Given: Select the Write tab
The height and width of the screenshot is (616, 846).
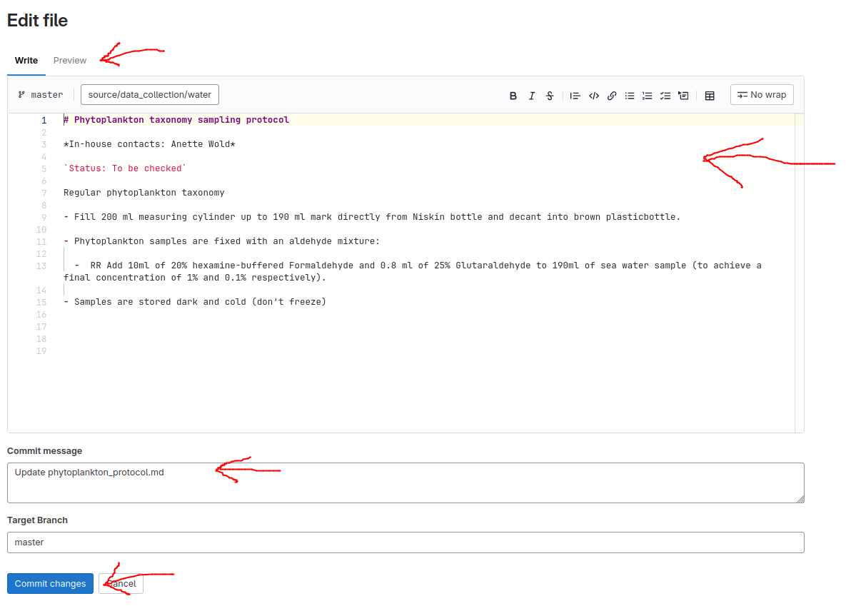Looking at the screenshot, I should (26, 61).
